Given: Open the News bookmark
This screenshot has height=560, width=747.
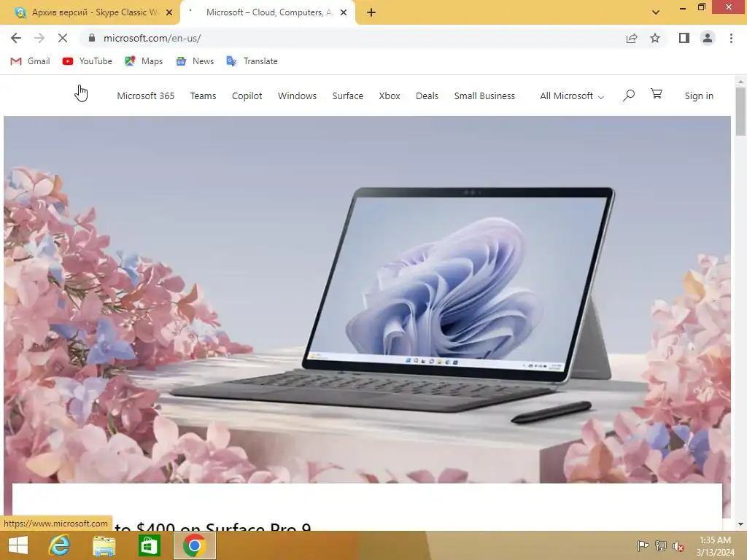Looking at the screenshot, I should click(x=195, y=61).
